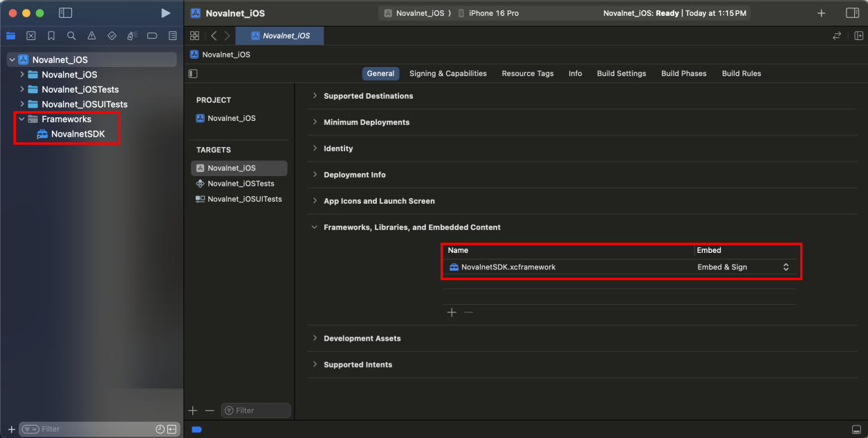Add editor on right split icon
Screen dimensions: 868x438
click(858, 36)
